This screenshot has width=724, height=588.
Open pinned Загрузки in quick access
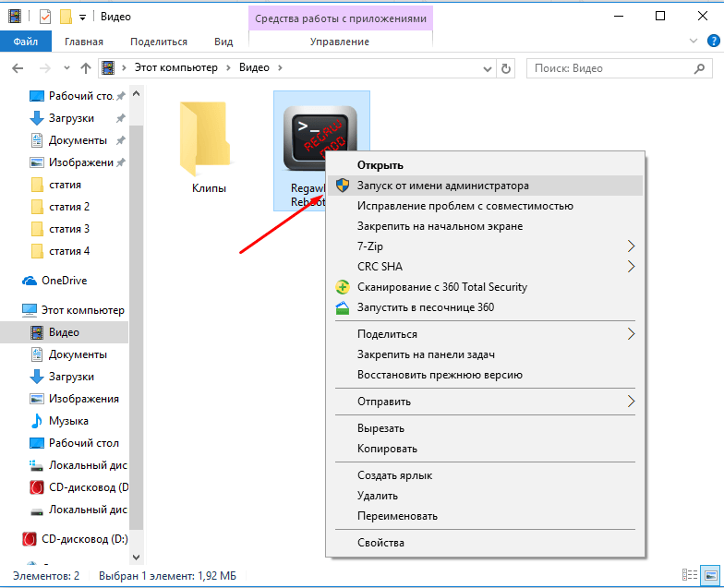point(72,118)
